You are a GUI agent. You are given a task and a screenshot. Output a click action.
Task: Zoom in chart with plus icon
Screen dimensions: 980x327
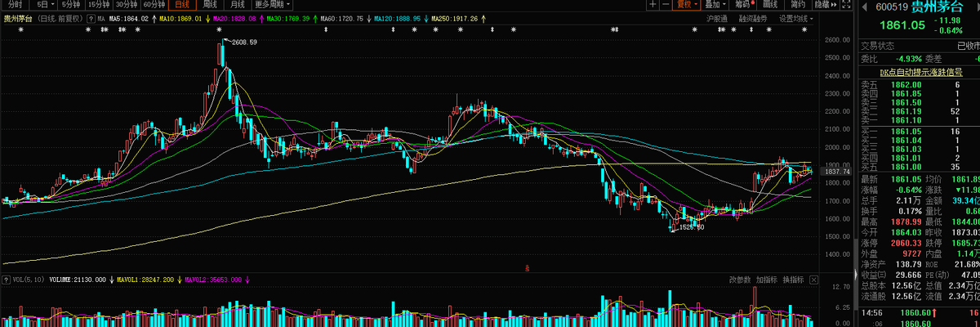pos(653,4)
